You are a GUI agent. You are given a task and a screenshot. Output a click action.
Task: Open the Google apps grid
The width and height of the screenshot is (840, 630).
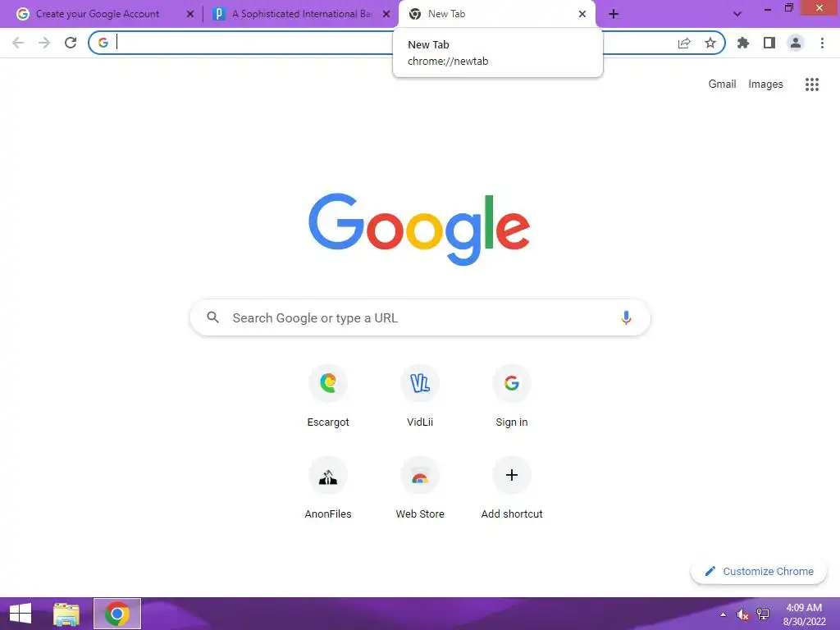pos(812,84)
